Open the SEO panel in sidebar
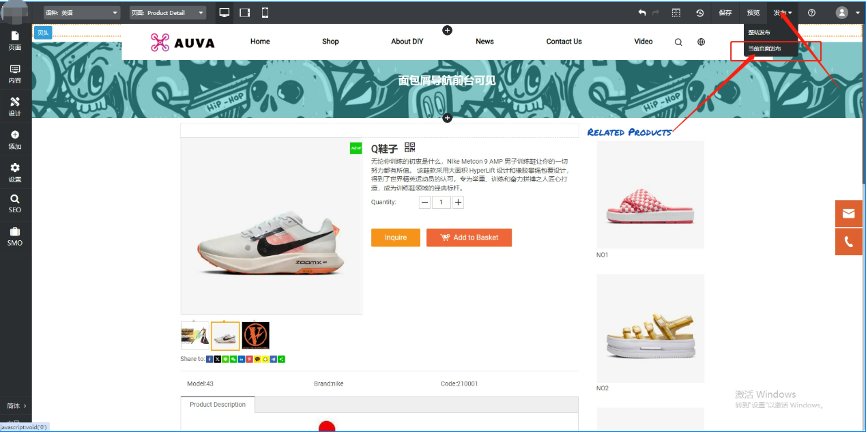This screenshot has width=868, height=434. pyautogui.click(x=15, y=203)
